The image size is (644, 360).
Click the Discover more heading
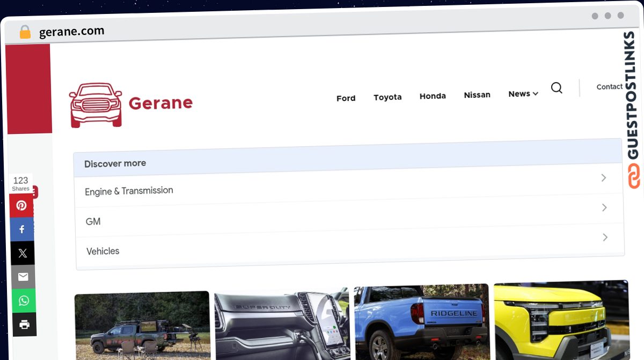[x=115, y=163]
